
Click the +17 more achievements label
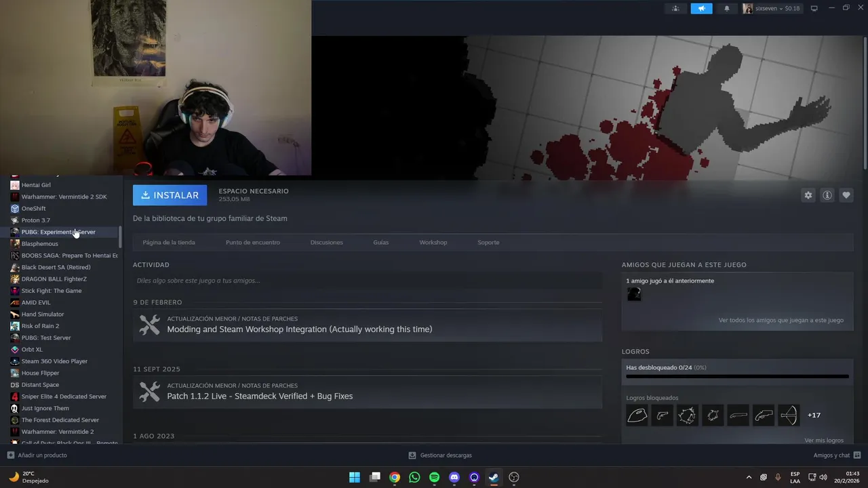[814, 415]
